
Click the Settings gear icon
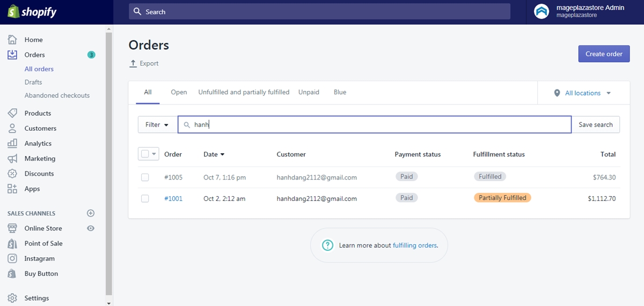12,298
